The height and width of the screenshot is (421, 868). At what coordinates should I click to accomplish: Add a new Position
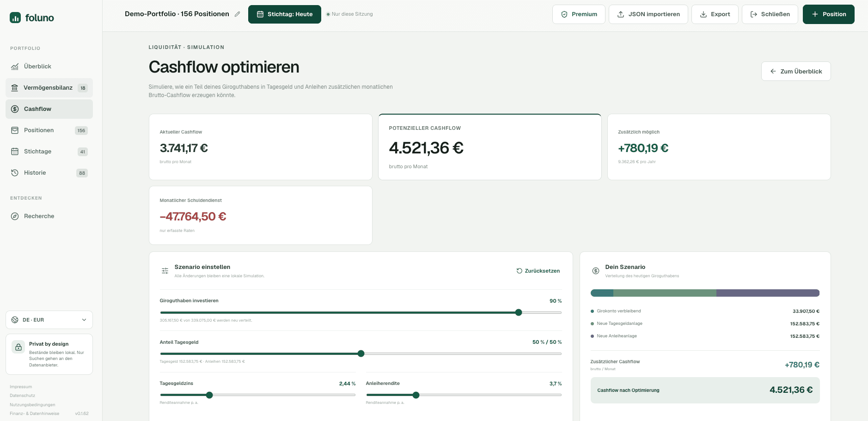828,14
